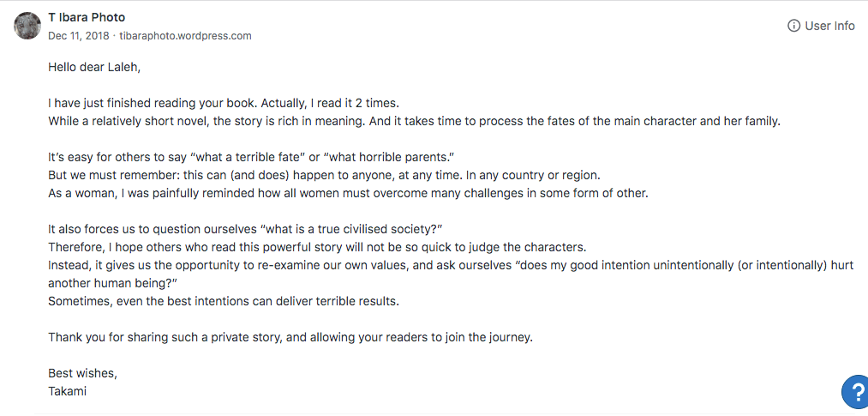Open the blue question mark help button
Screen dimensions: 868x416
854,391
